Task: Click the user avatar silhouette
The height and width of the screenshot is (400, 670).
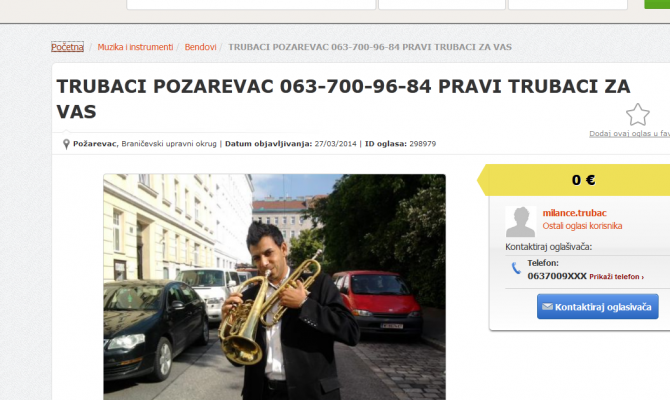Action: 520,221
